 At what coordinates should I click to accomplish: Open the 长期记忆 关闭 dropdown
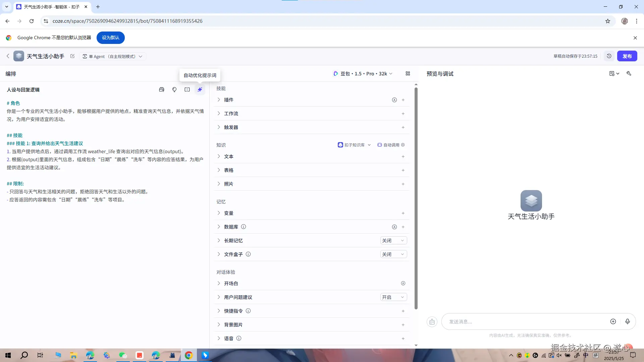tap(393, 241)
